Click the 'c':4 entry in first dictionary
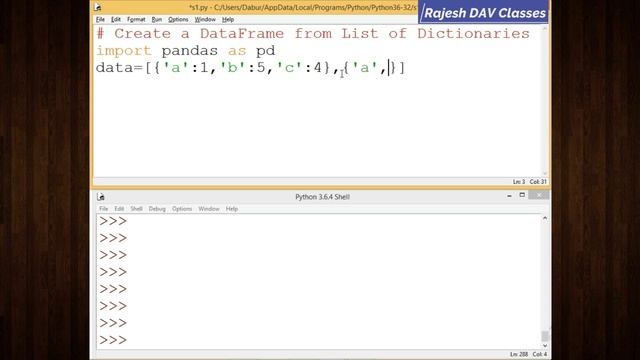This screenshot has height=360, width=640. click(300, 67)
